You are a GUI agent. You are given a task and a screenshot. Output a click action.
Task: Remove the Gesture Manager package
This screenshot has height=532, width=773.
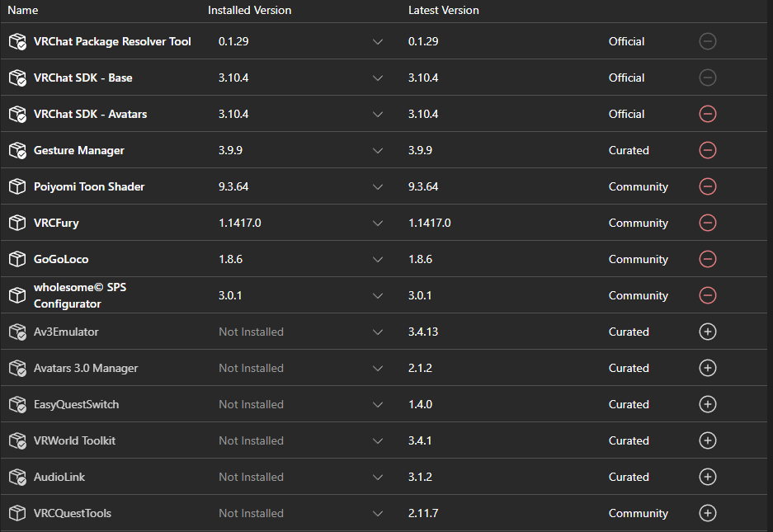[x=708, y=150]
